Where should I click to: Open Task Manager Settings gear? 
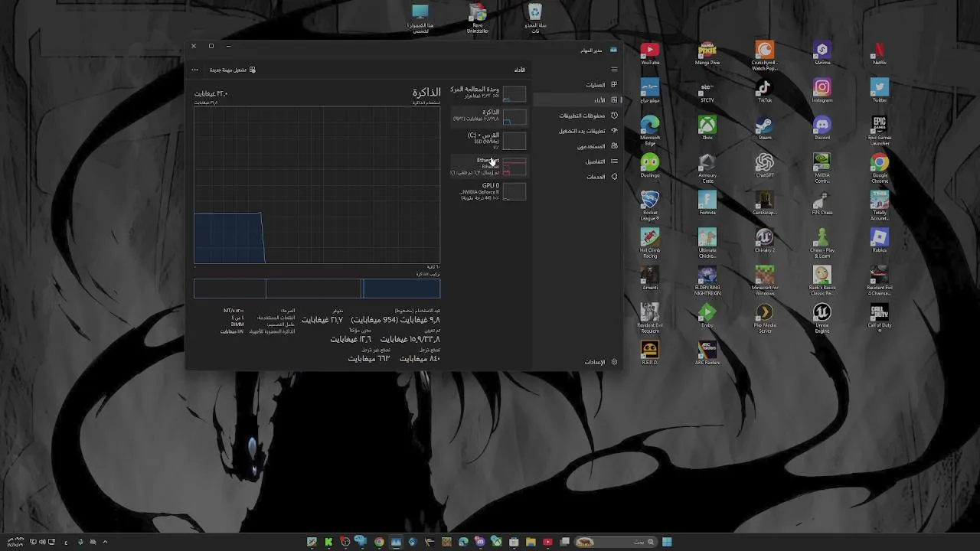[x=614, y=362]
